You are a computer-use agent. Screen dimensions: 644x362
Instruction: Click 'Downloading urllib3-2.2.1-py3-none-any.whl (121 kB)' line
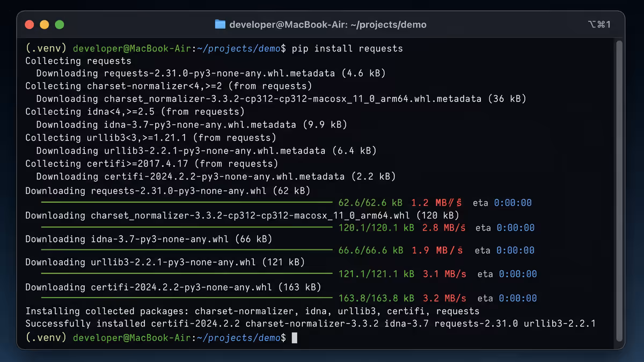(165, 262)
